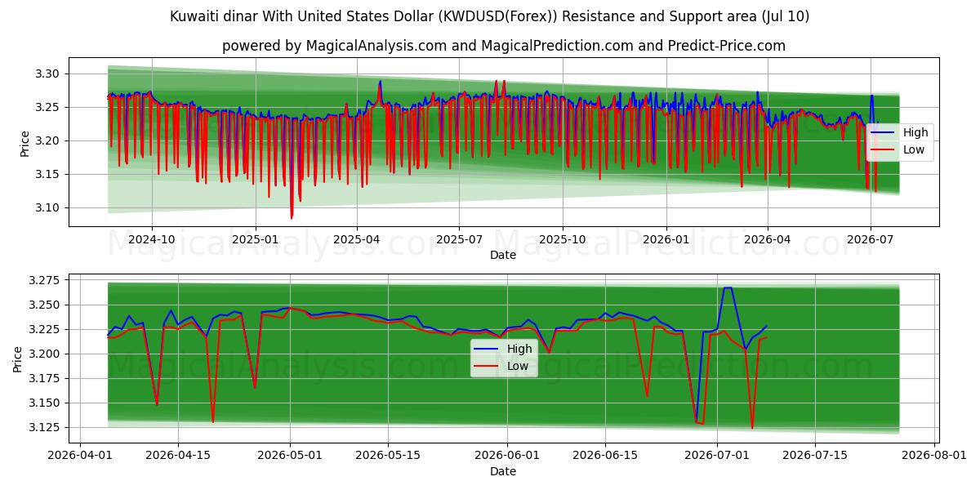This screenshot has height=490, width=980.
Task: Click the 'Price' y-axis title of the bottom chart
Action: pyautogui.click(x=18, y=359)
